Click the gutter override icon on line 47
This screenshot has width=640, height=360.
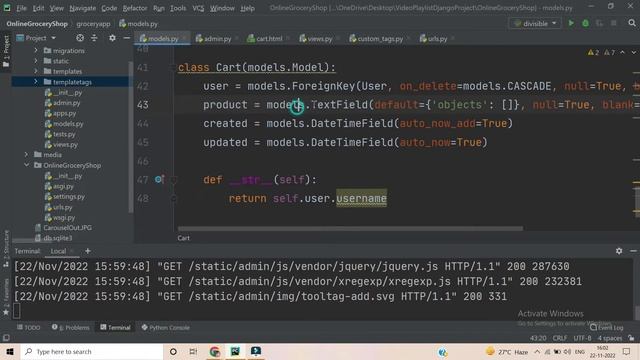coord(159,179)
